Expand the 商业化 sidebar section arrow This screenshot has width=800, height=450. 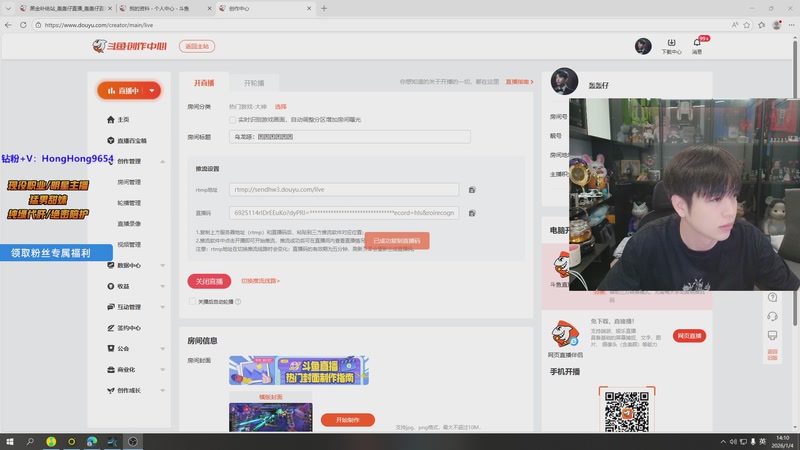click(163, 369)
